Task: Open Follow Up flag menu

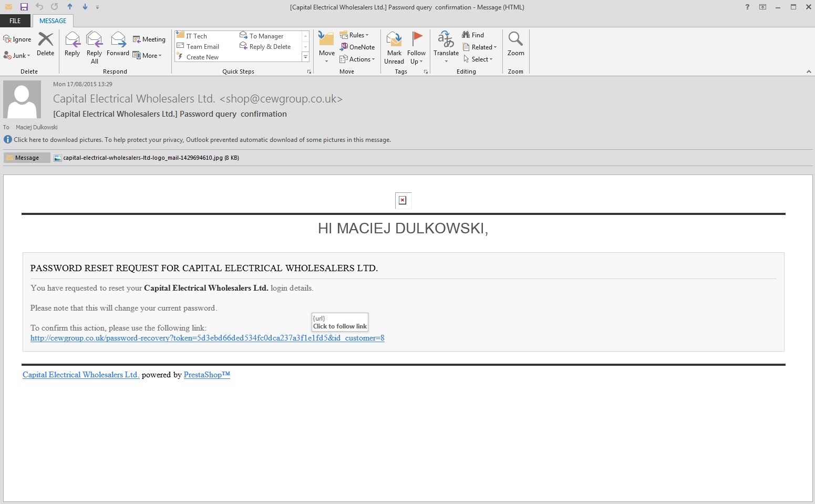Action: pyautogui.click(x=416, y=47)
